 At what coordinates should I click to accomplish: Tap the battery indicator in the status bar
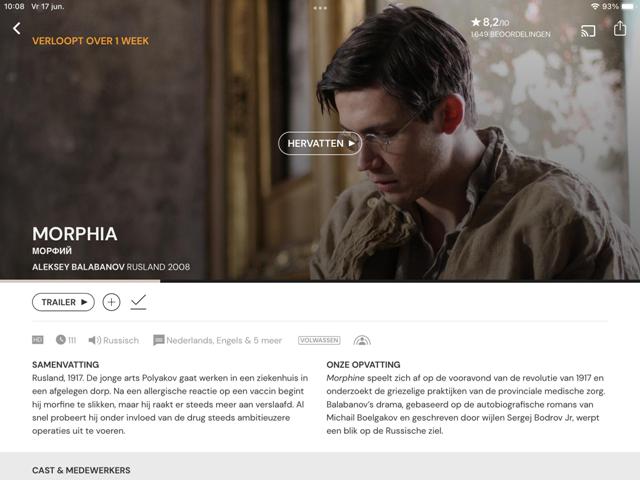[628, 7]
